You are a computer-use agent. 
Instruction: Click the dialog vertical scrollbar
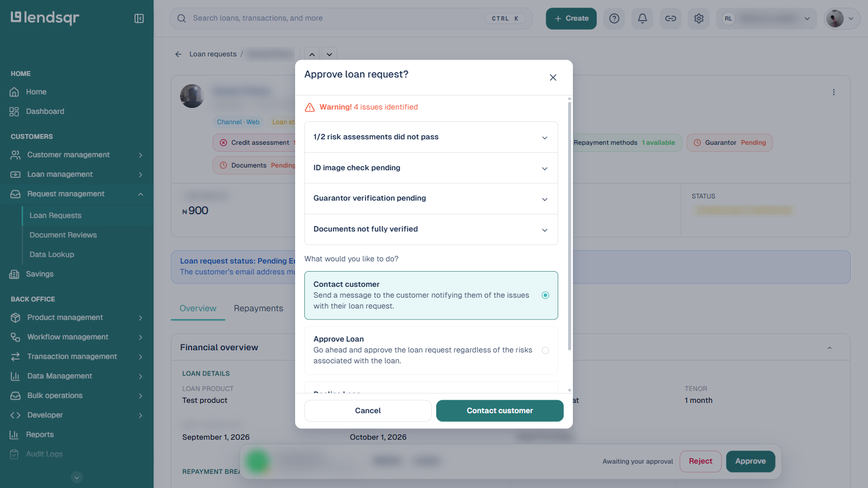570,225
